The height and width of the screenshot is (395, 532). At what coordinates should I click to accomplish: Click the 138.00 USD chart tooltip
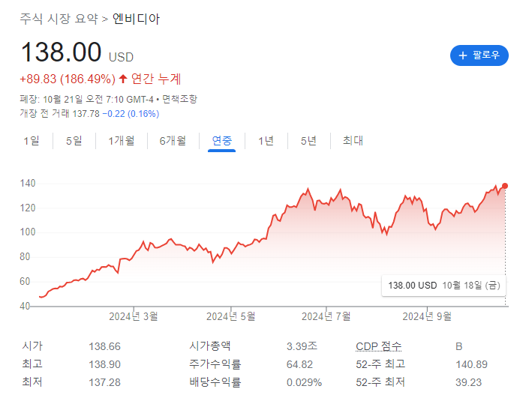coord(443,285)
